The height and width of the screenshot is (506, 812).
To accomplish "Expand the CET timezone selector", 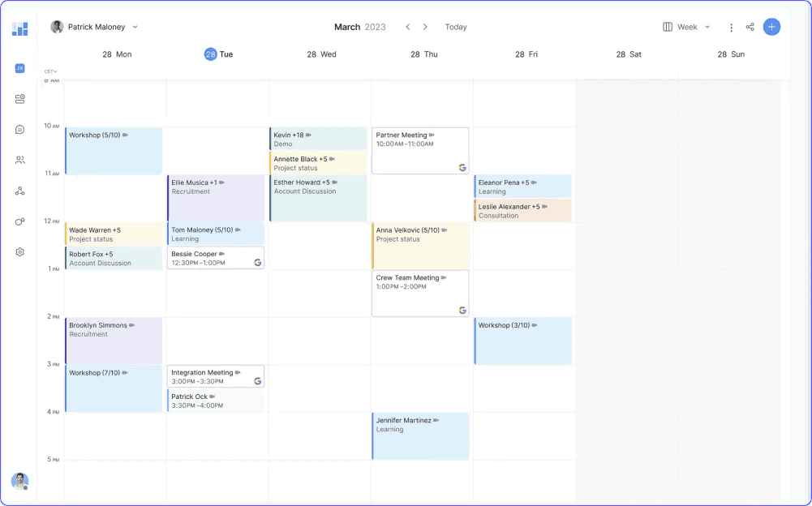I will [50, 71].
